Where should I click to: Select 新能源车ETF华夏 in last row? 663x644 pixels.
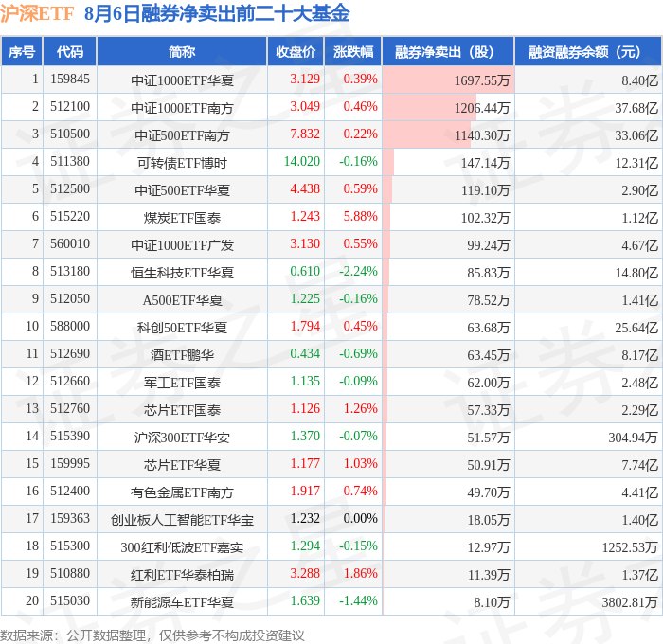182,602
